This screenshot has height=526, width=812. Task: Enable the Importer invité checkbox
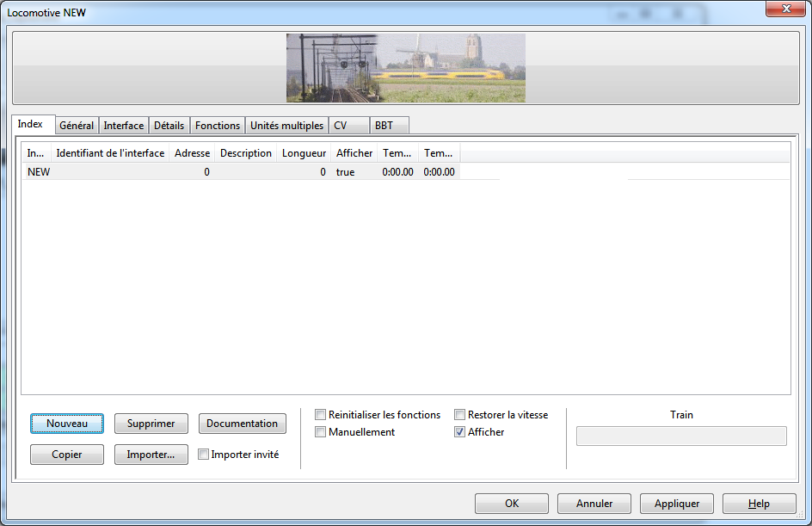pos(204,455)
